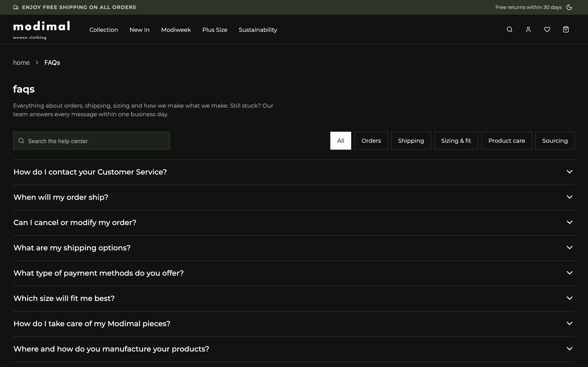Filter FAQs by Orders
The image size is (588, 367).
pos(371,141)
